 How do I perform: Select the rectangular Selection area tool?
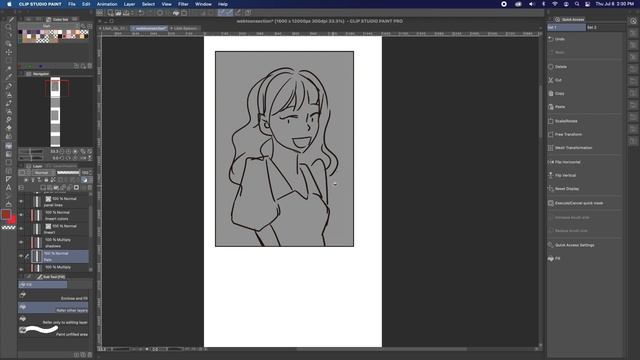click(x=9, y=60)
